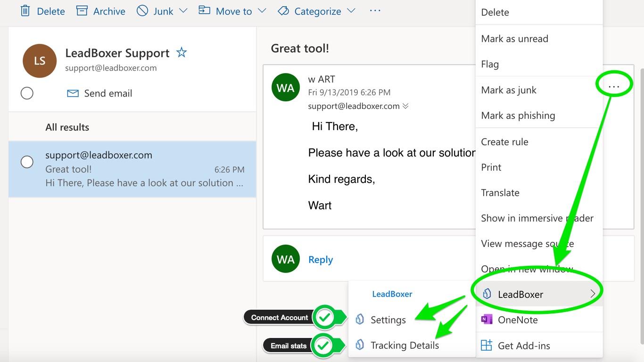
Task: Expand the LeadBoxer submenu chevron
Action: 593,294
